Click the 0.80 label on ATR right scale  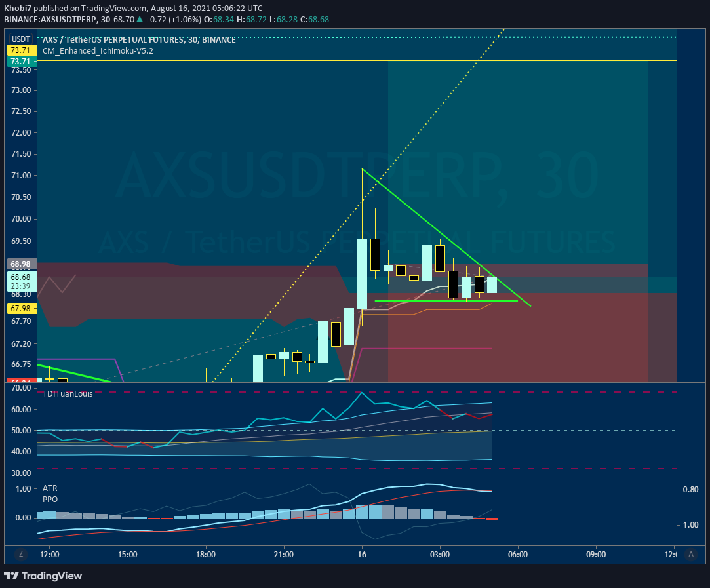click(690, 489)
